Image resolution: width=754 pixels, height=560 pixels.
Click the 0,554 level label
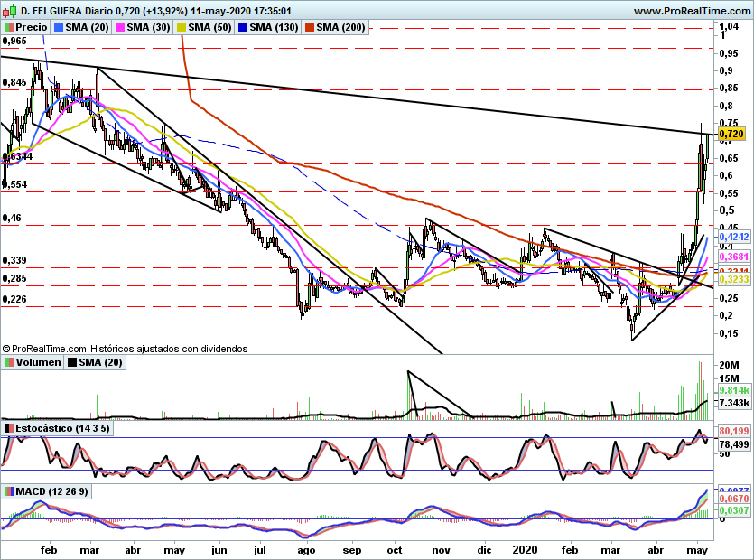[14, 184]
